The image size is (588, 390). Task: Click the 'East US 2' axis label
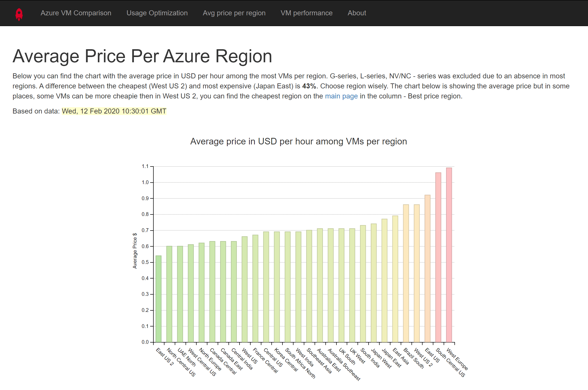pos(165,357)
